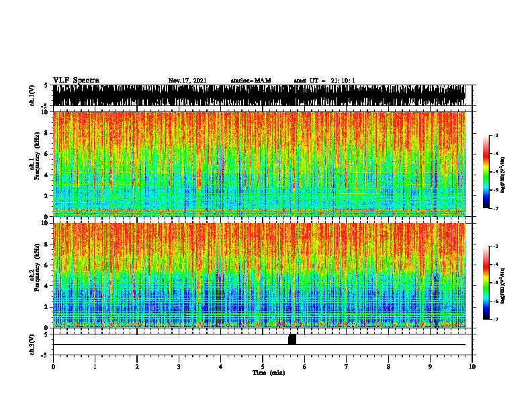Viewport: 532px width, 411px height.
Task: Click the ch.1 spectrogram panel
Action: (x=259, y=164)
